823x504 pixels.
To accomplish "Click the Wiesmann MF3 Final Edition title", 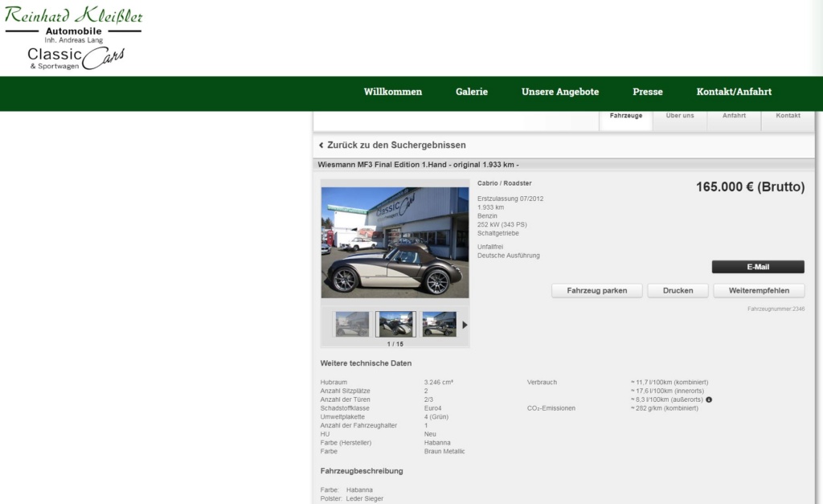I will click(418, 165).
